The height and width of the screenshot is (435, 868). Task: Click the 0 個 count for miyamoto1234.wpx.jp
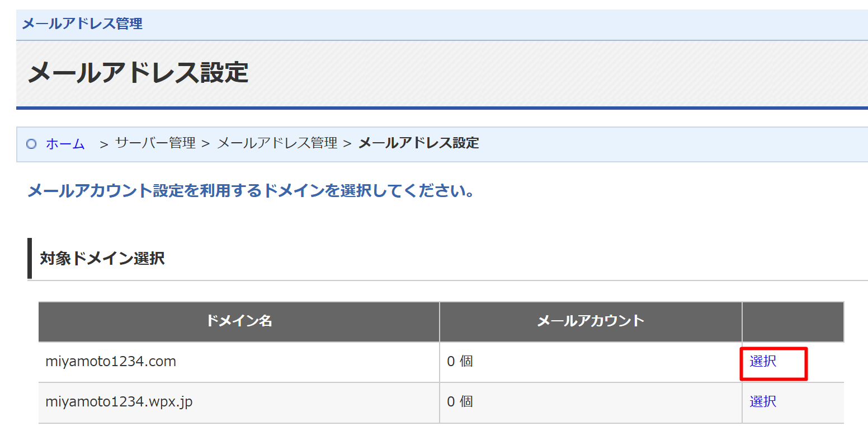[x=460, y=402]
